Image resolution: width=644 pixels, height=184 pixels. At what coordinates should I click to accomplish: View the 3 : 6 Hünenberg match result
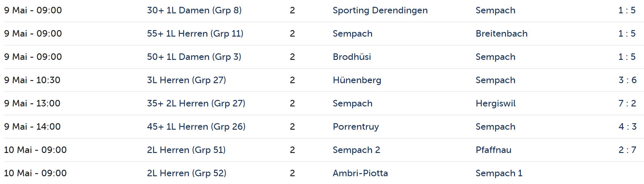627,80
